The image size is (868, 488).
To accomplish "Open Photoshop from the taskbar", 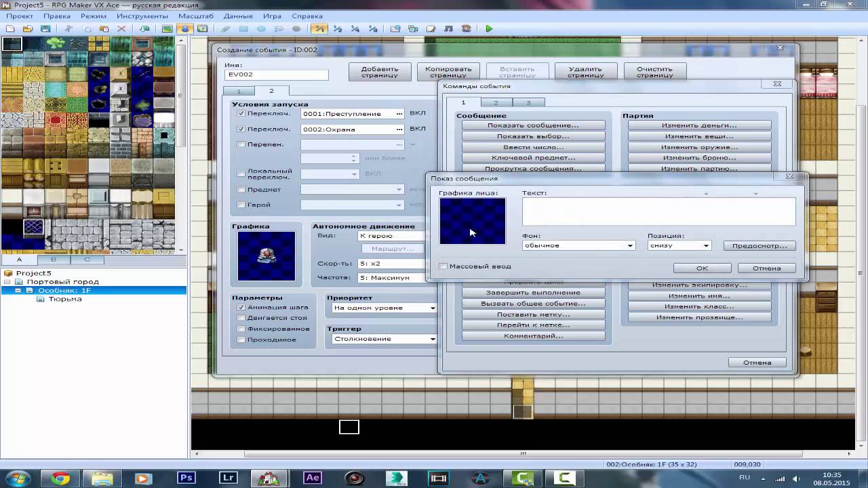I will click(186, 478).
